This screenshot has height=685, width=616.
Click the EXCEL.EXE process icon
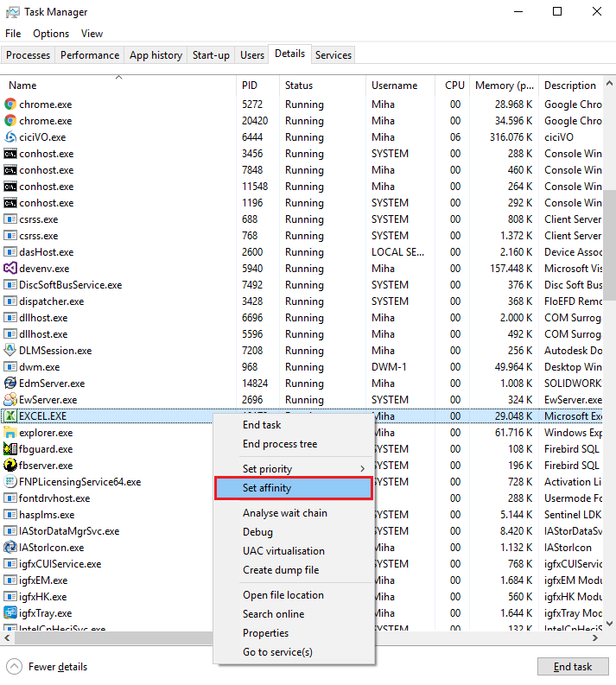click(10, 416)
